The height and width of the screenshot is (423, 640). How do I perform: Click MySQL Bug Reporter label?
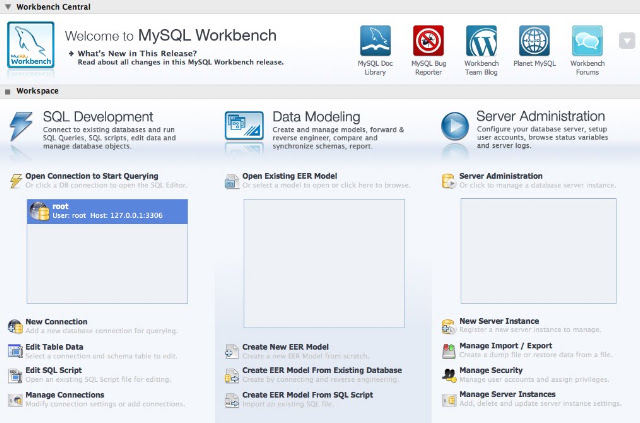(x=429, y=68)
